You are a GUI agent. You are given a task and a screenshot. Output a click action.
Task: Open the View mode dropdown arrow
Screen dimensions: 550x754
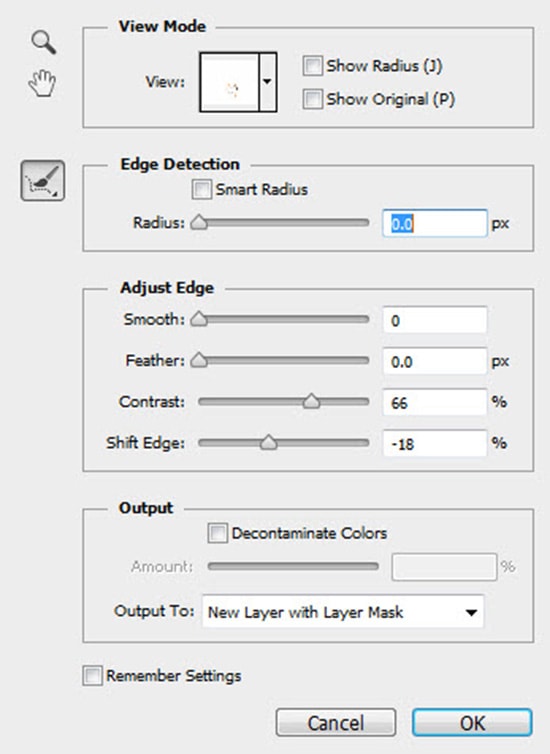(268, 82)
